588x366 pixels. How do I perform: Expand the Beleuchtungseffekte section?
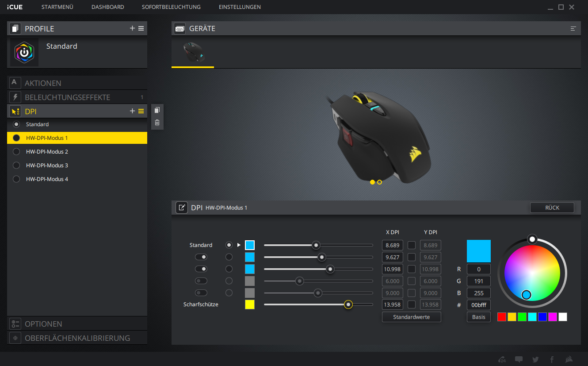(x=67, y=97)
